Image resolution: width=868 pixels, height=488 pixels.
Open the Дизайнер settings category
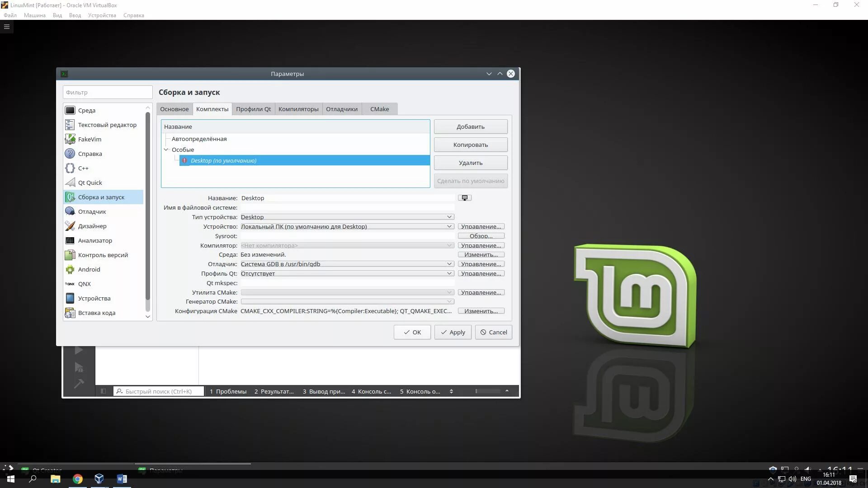(x=104, y=226)
